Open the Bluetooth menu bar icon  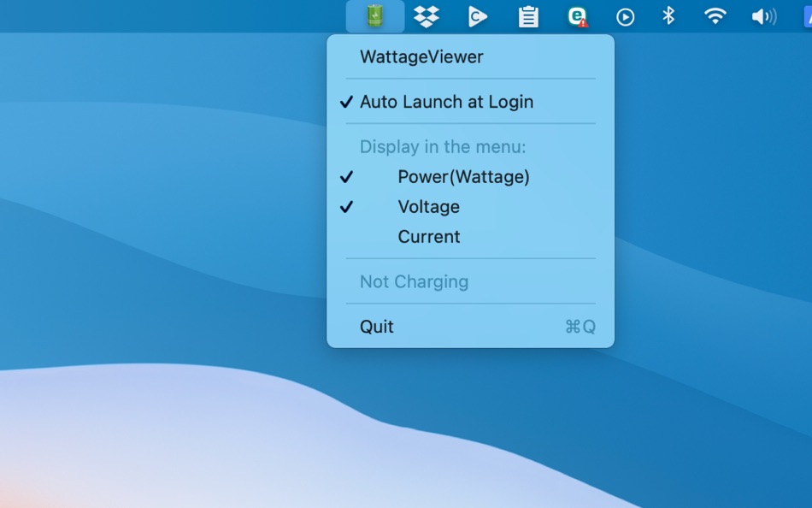click(x=668, y=16)
